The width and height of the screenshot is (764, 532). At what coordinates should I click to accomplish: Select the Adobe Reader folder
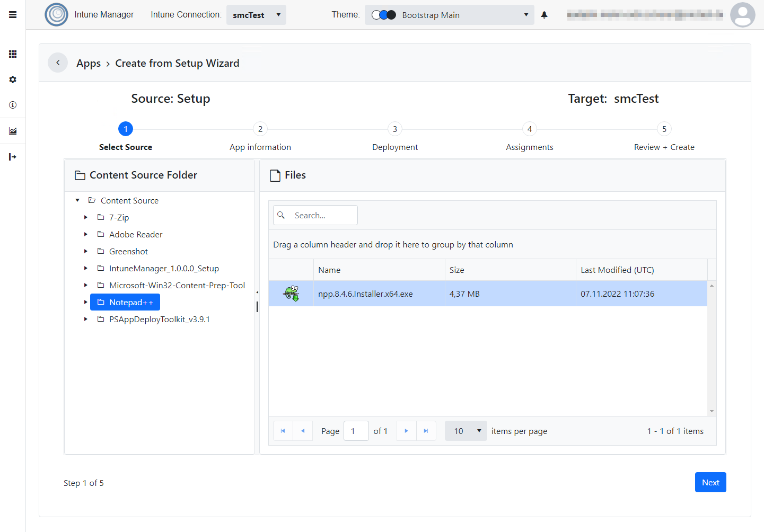point(136,234)
